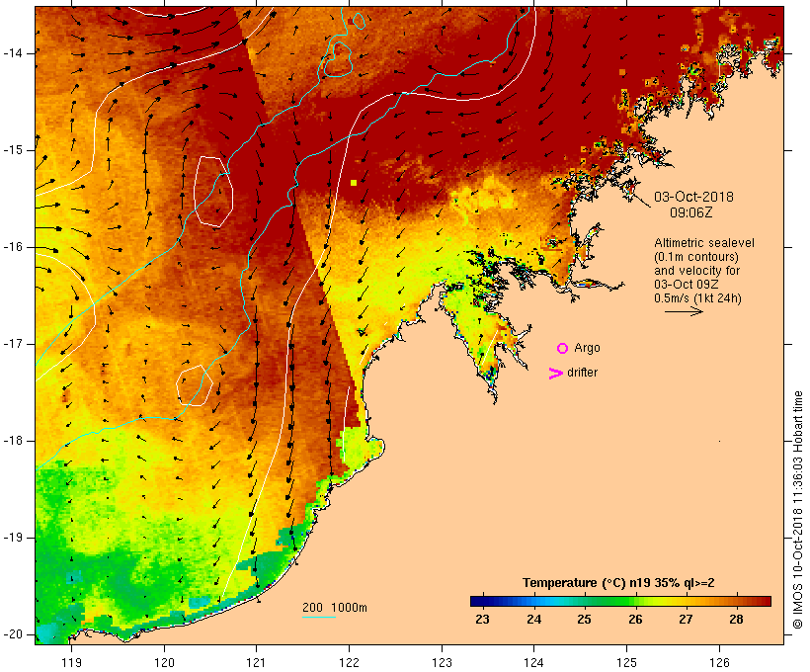This screenshot has width=810, height=672.
Task: Click the latitude axis label '-17'
Action: coord(13,344)
